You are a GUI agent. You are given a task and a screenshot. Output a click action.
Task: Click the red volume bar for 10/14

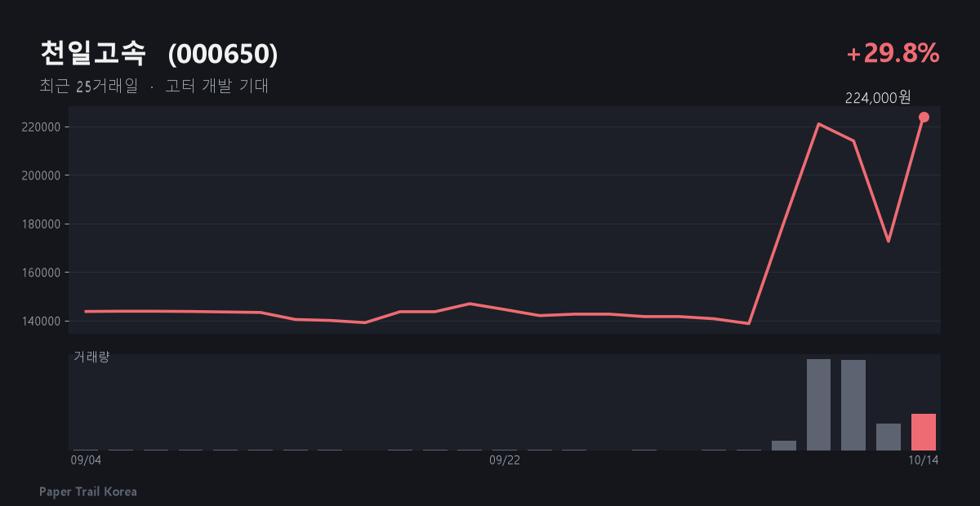(924, 432)
